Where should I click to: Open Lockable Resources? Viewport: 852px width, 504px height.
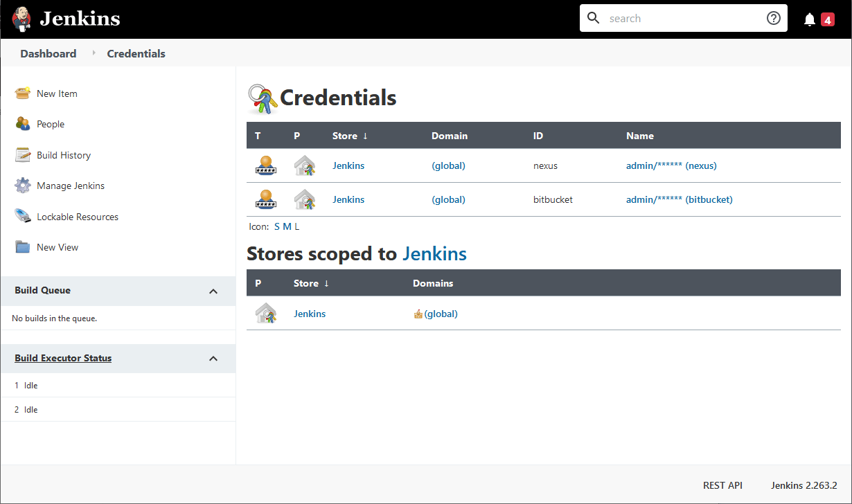click(78, 217)
